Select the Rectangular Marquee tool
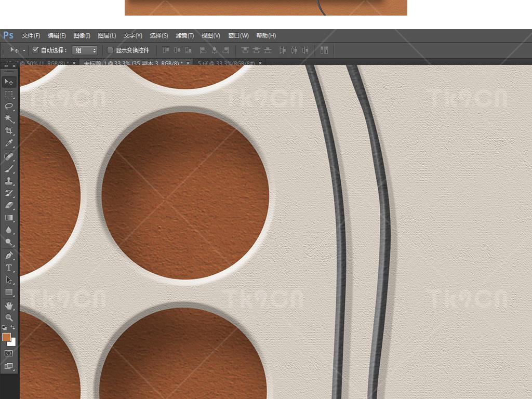Viewport: 532px width, 399px height. click(9, 94)
